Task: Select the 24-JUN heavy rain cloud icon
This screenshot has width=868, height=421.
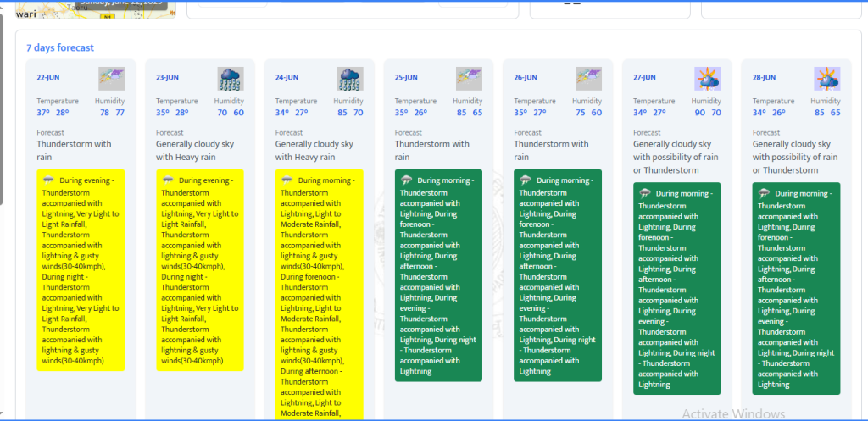Action: pos(350,79)
